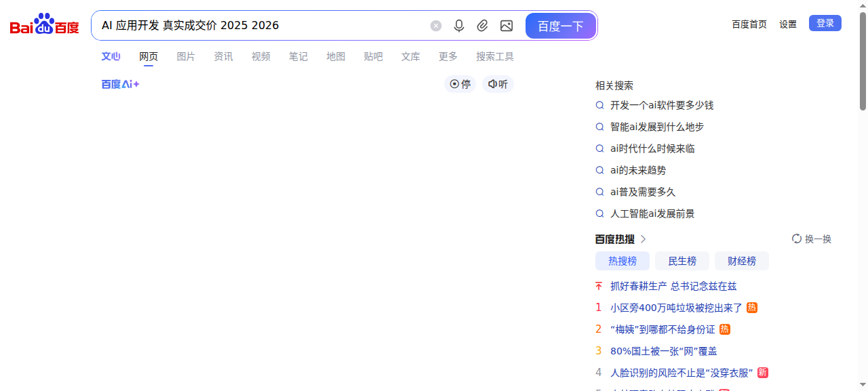Open 搜索工具 options
Viewport: 868px width, 391px height.
coord(494,57)
